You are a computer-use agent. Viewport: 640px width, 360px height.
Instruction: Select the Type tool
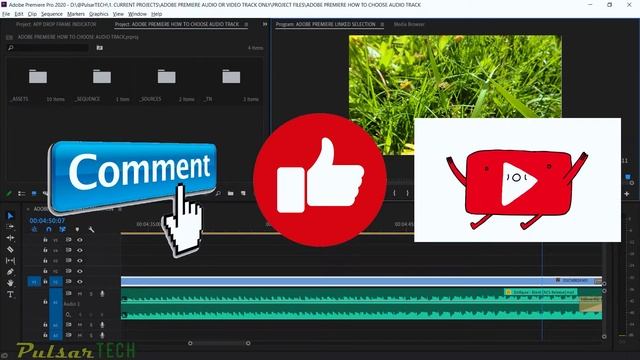[10, 294]
